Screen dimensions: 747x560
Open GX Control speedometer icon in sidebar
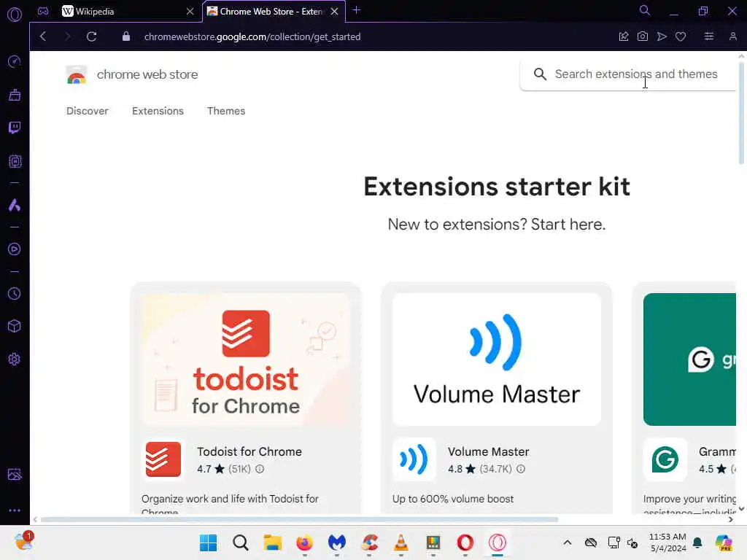[x=15, y=62]
